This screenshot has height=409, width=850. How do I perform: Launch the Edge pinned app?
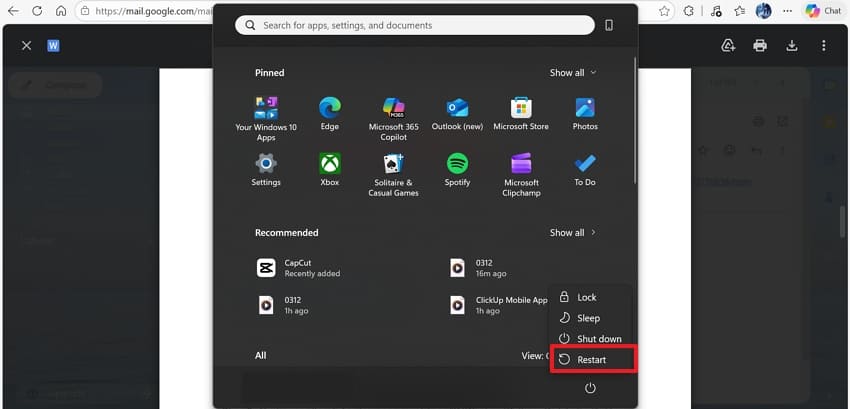(329, 113)
